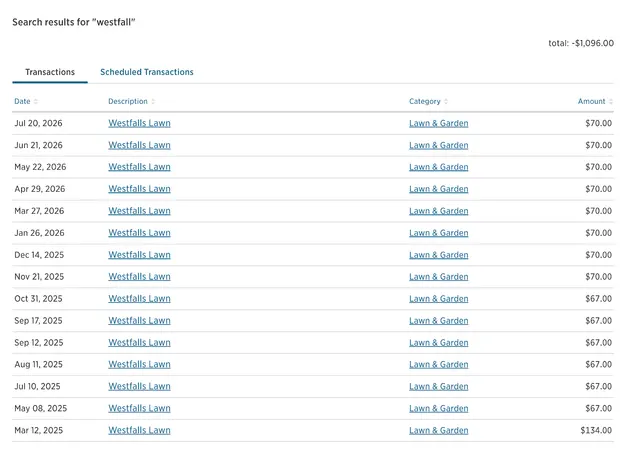
Task: Sort by Category column arrows
Action: point(446,102)
